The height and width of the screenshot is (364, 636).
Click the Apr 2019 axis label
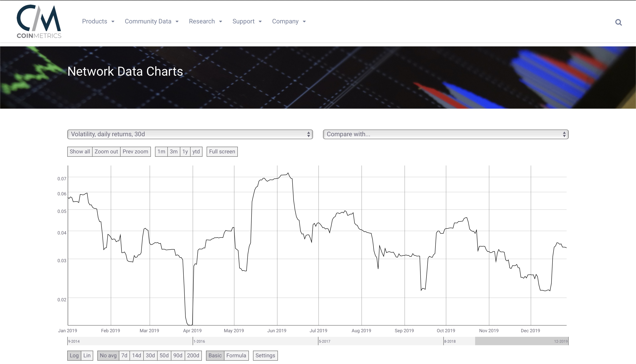(x=192, y=331)
